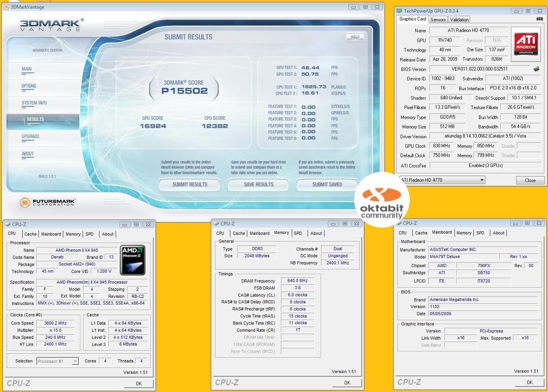Open Memory tab in the CPU-Z motherboard window
548x392 pixels.
[464, 233]
